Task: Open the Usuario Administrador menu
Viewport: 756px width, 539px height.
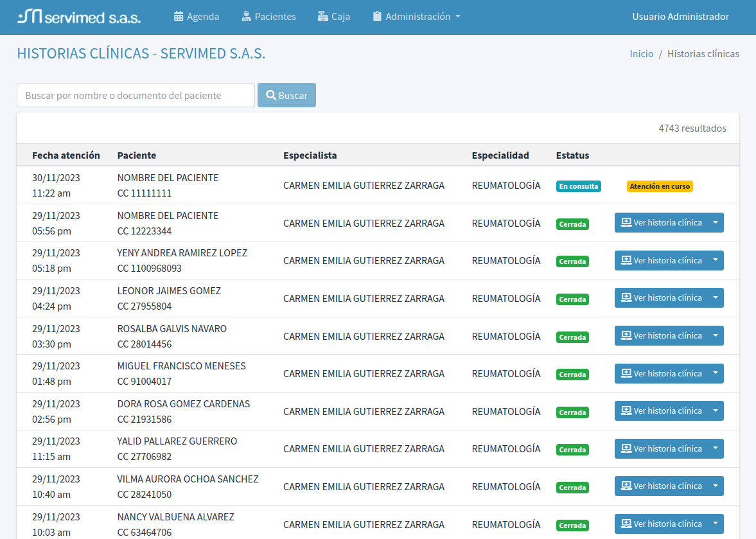Action: pyautogui.click(x=680, y=17)
